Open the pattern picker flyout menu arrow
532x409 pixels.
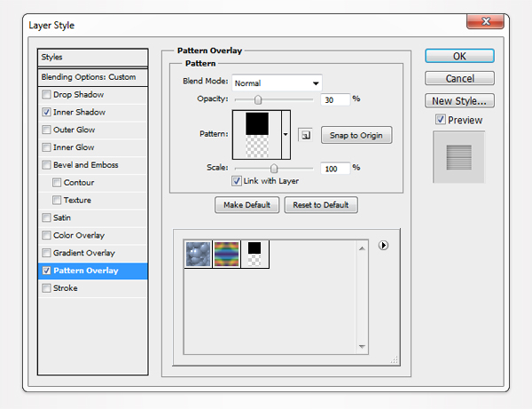pyautogui.click(x=383, y=246)
